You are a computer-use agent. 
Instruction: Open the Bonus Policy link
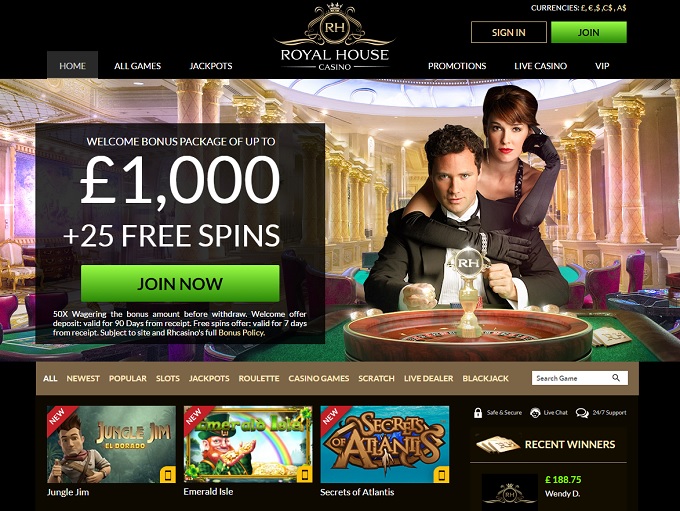pos(241,333)
